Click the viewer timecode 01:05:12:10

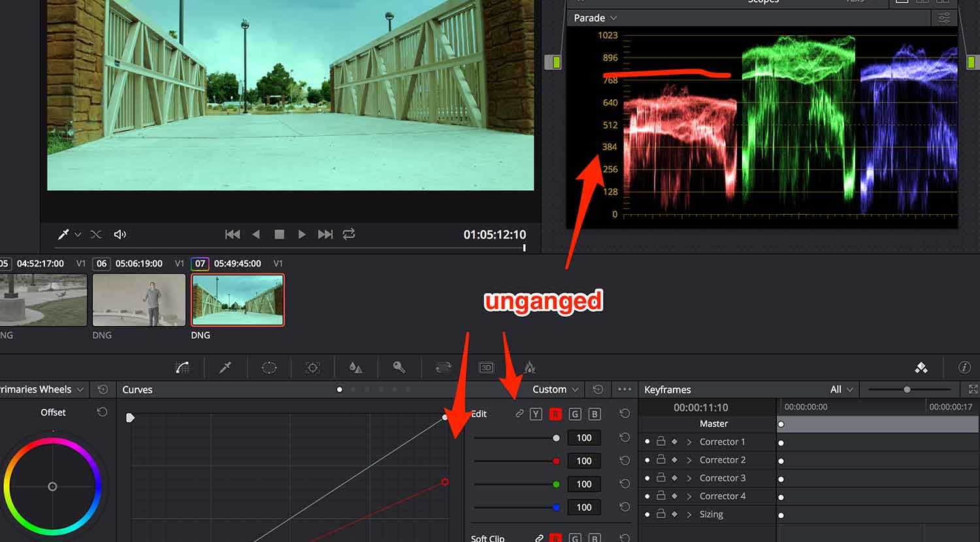pyautogui.click(x=495, y=234)
